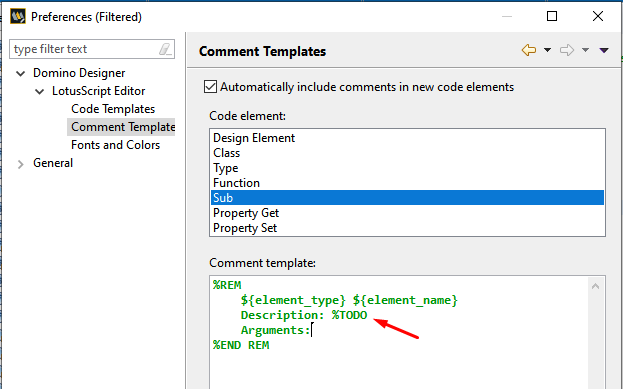Viewport: 623px width, 389px height.
Task: Select Domino Designer in the tree
Action: coord(79,73)
